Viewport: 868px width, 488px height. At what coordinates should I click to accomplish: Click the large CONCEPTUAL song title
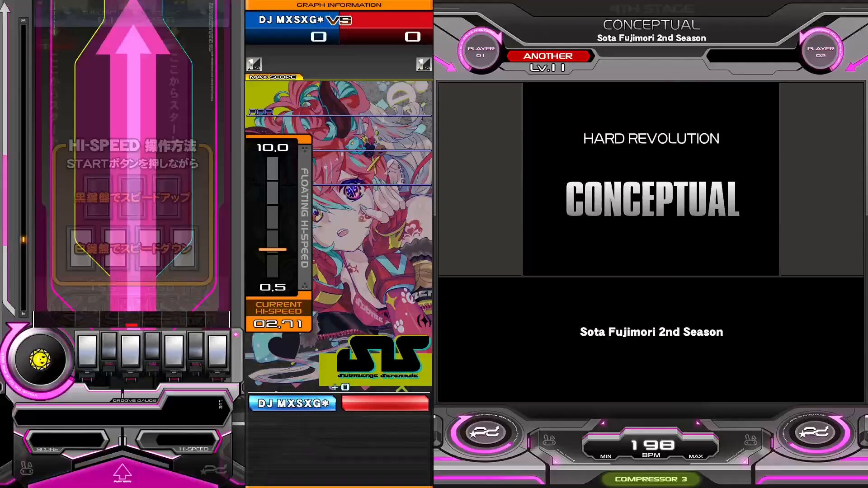[652, 199]
